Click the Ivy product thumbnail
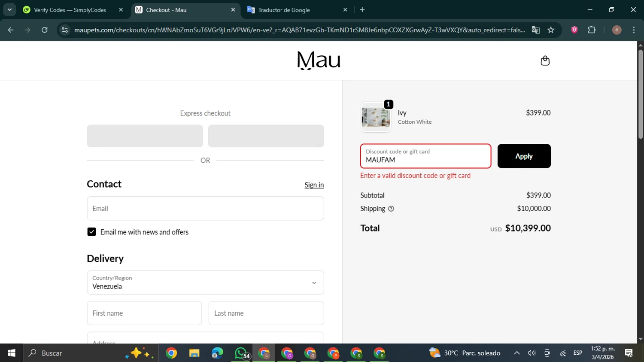Image resolution: width=644 pixels, height=362 pixels. tap(376, 117)
